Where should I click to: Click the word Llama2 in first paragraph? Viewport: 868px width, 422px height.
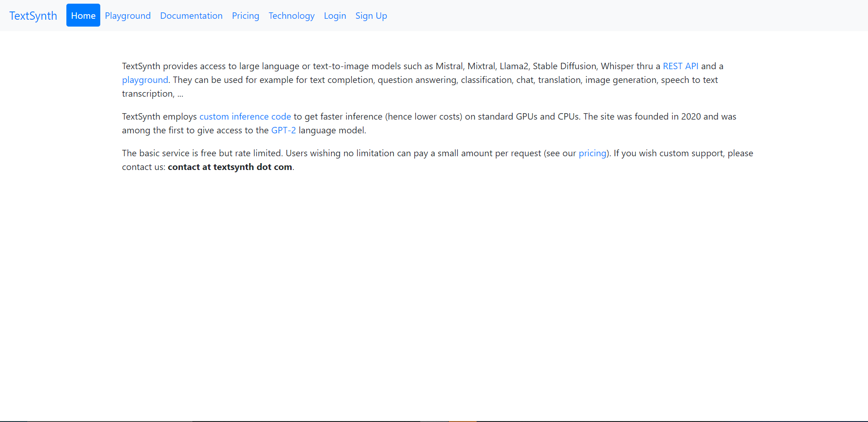pos(514,66)
